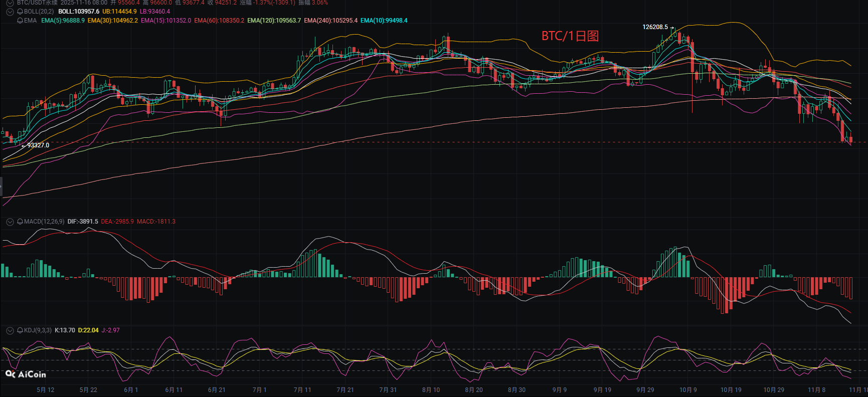The image size is (868, 397).
Task: Click the bell alert icon beside EMA
Action: click(20, 21)
